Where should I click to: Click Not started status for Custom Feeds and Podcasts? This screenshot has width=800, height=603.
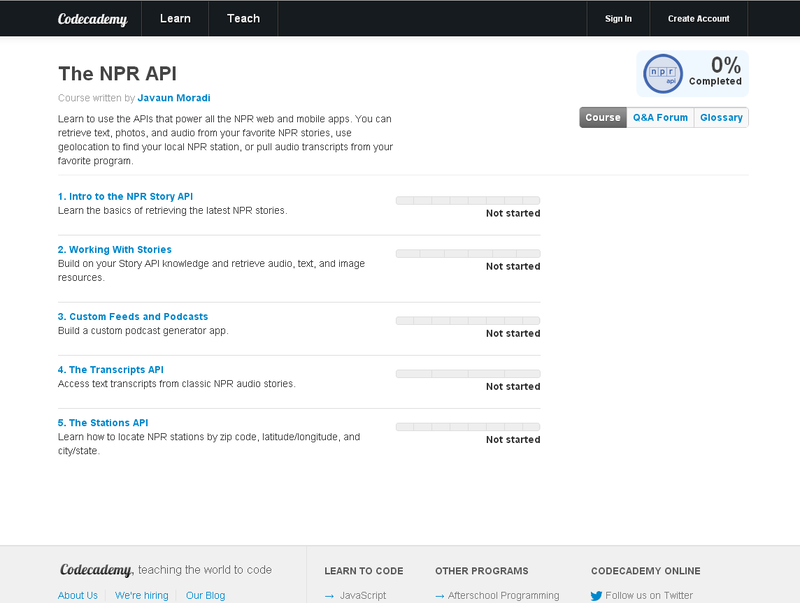point(513,333)
